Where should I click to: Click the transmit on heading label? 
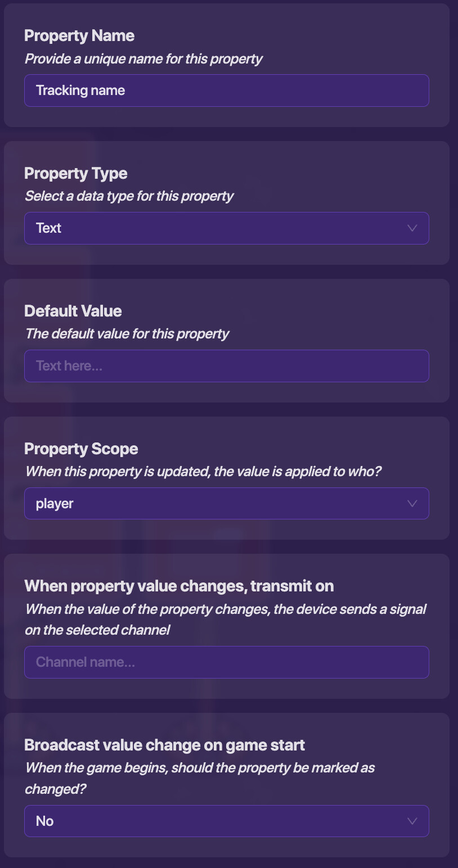click(179, 586)
